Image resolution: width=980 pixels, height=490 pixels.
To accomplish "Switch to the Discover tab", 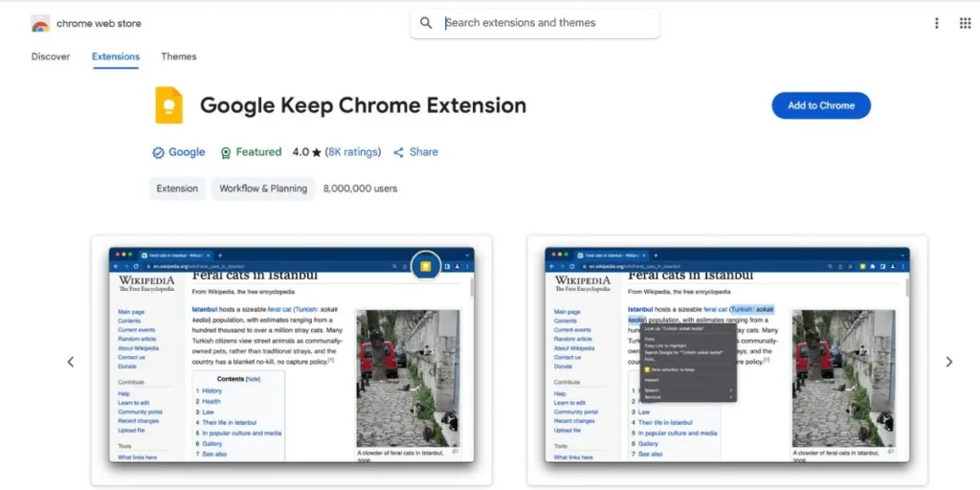I will pyautogui.click(x=51, y=56).
